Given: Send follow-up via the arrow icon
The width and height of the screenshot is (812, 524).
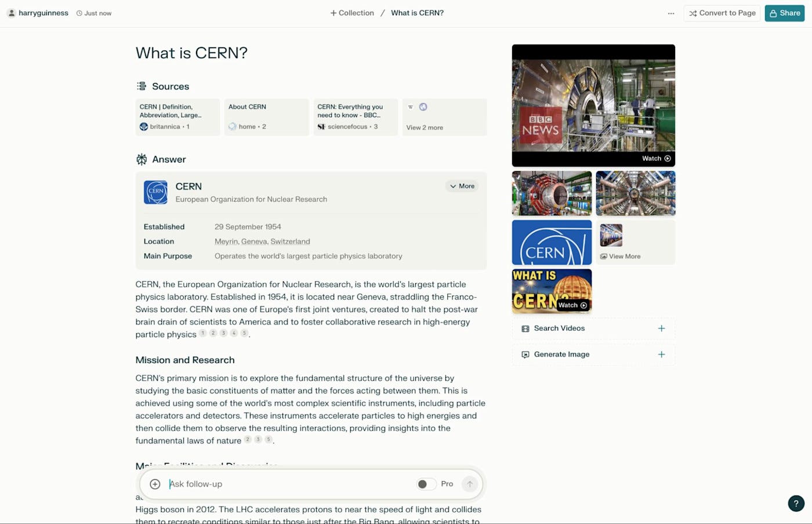Looking at the screenshot, I should point(470,483).
